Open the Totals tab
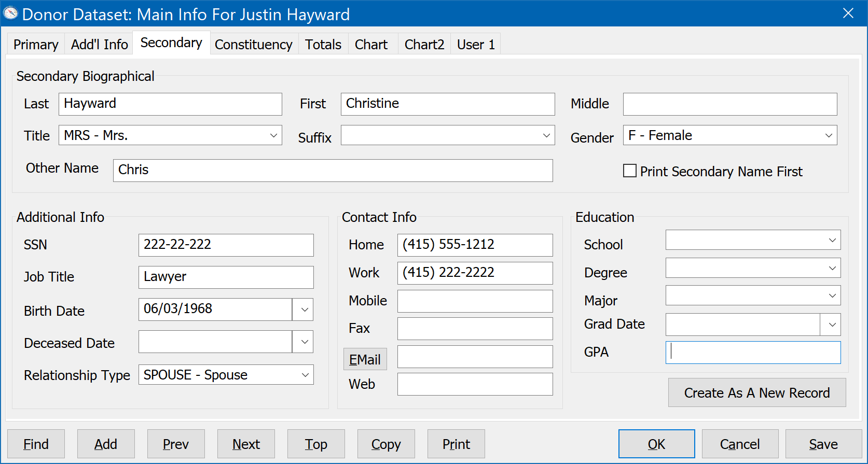Viewport: 868px width, 464px height. [x=323, y=45]
